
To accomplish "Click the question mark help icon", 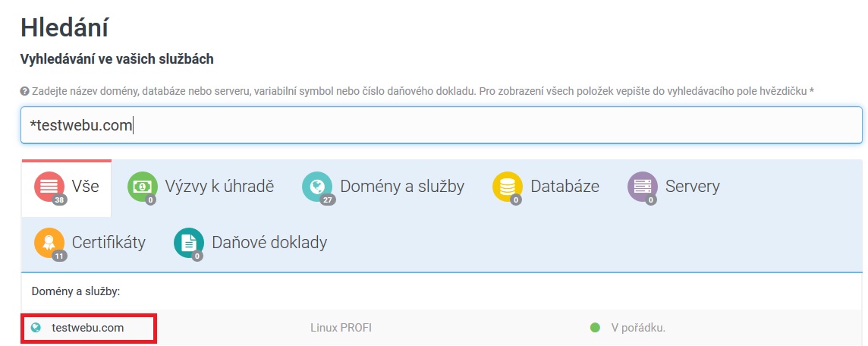I will click(24, 91).
